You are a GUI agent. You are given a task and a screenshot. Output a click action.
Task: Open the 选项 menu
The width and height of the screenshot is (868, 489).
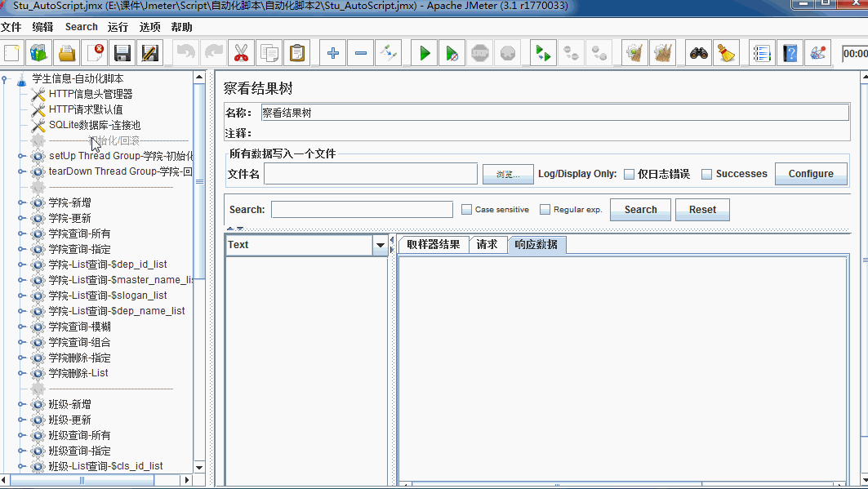click(x=149, y=27)
